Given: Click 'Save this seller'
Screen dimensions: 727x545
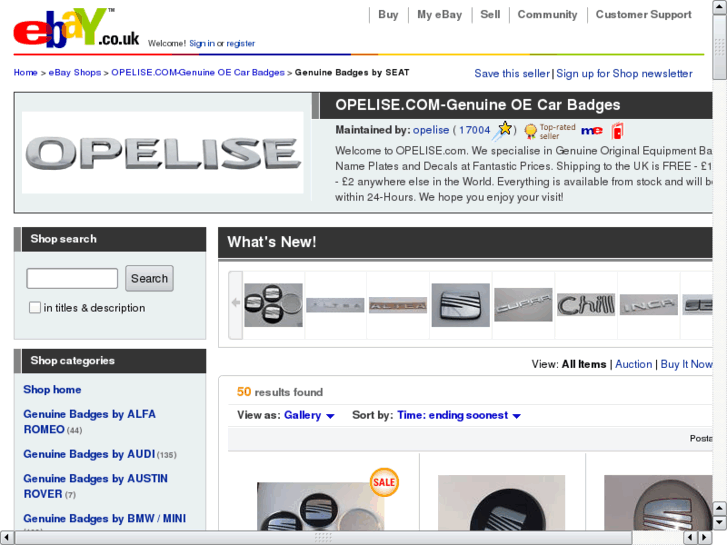Looking at the screenshot, I should tap(512, 73).
